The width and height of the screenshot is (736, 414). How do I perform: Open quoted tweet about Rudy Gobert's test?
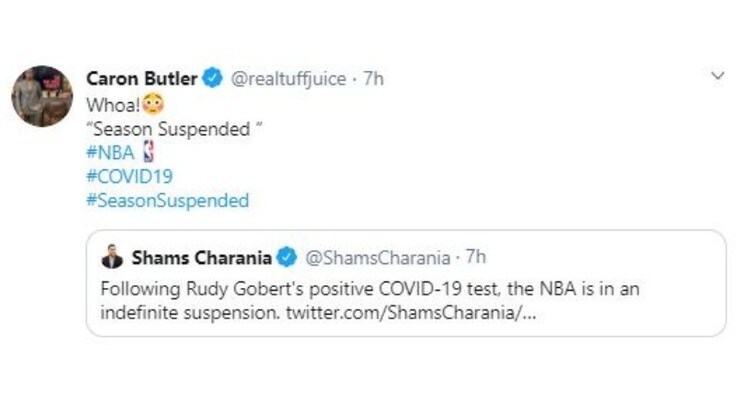tap(406, 284)
